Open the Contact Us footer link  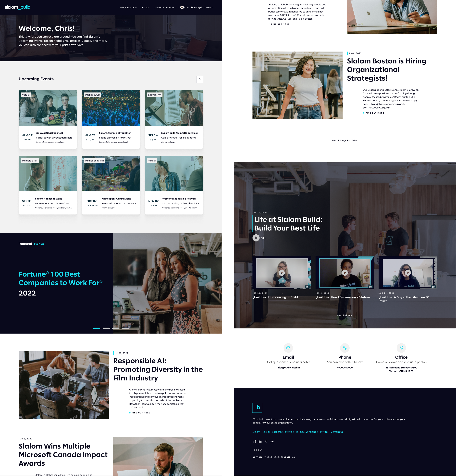[337, 432]
